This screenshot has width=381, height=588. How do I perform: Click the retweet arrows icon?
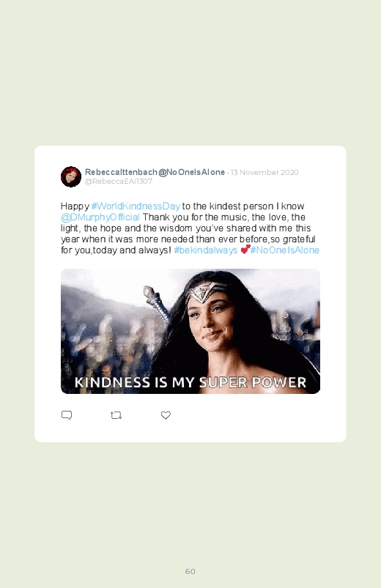pos(116,415)
